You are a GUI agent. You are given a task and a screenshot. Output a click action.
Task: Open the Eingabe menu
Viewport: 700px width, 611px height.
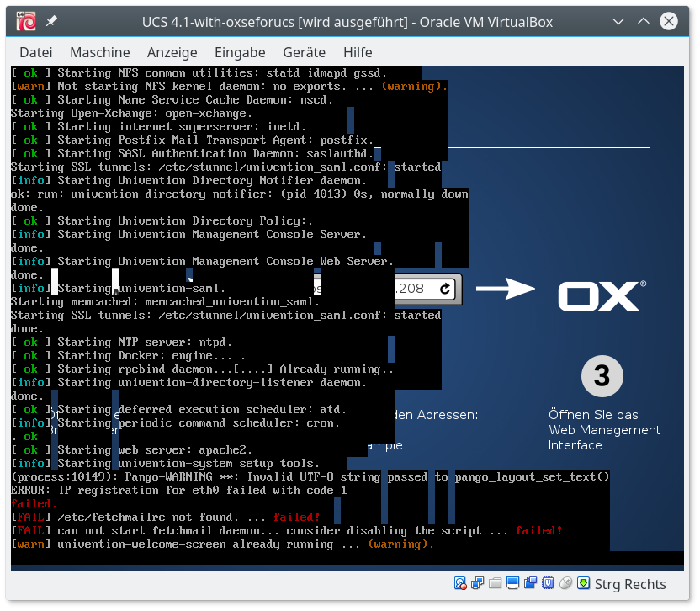click(240, 52)
